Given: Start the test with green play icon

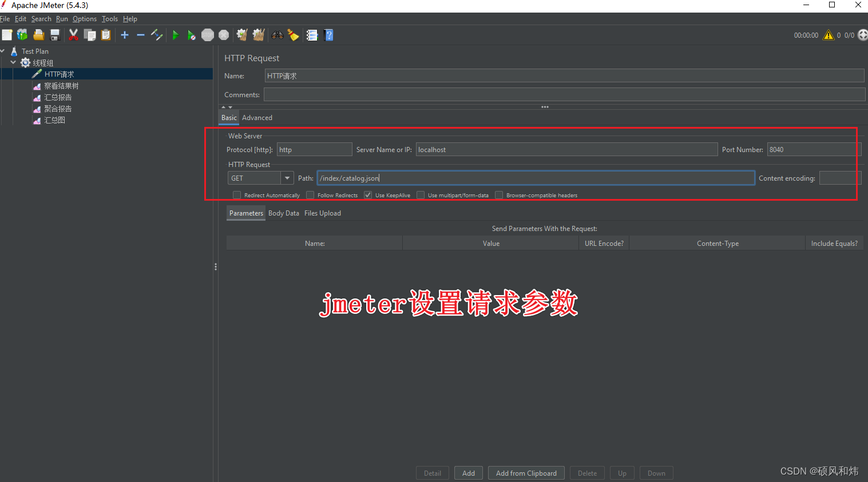Looking at the screenshot, I should [x=175, y=35].
